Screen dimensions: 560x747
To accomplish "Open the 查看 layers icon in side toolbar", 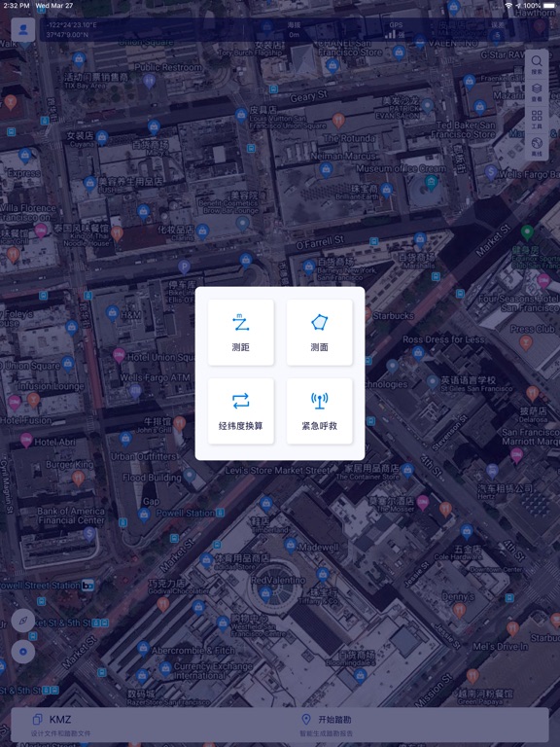I will (537, 92).
